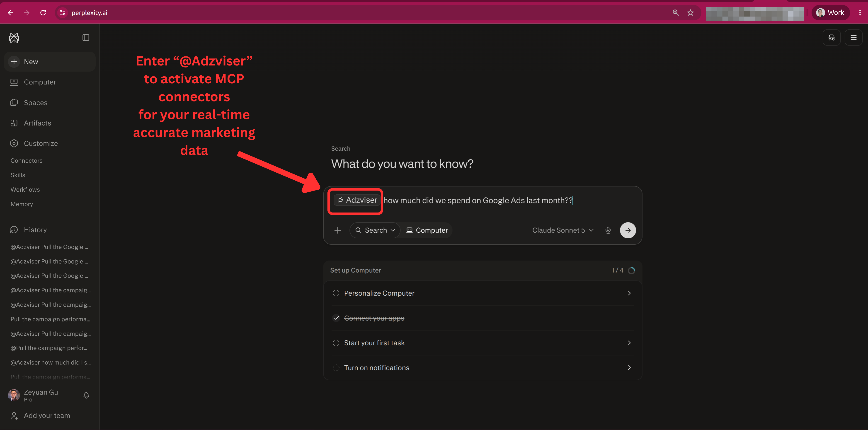Image resolution: width=868 pixels, height=430 pixels.
Task: Open history item '@Pull the campaign perfor...'
Action: coord(49,348)
